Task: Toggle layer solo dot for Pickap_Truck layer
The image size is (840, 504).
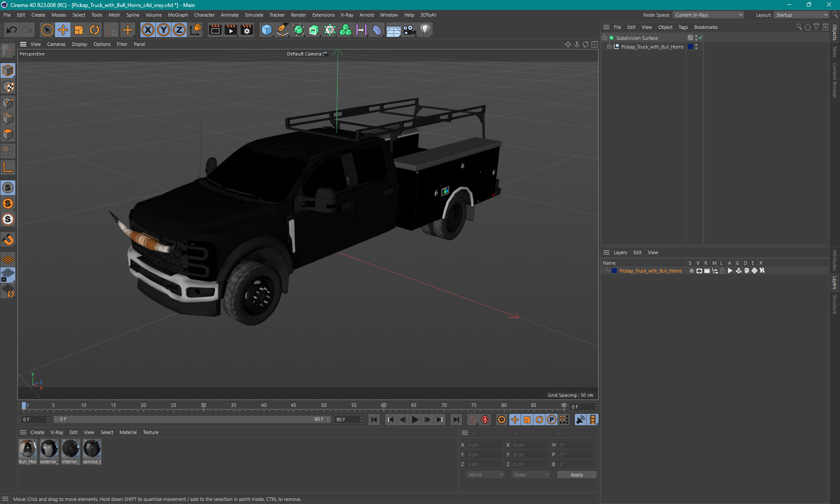Action: click(x=691, y=271)
